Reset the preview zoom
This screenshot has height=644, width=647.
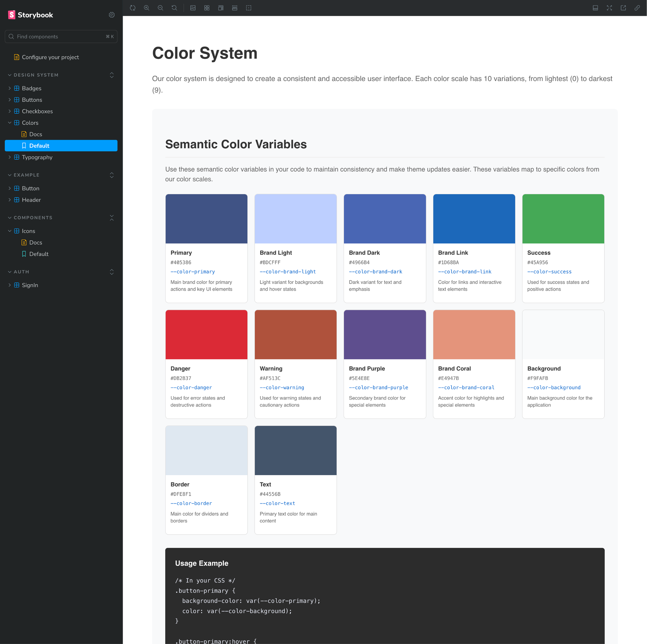coord(174,8)
